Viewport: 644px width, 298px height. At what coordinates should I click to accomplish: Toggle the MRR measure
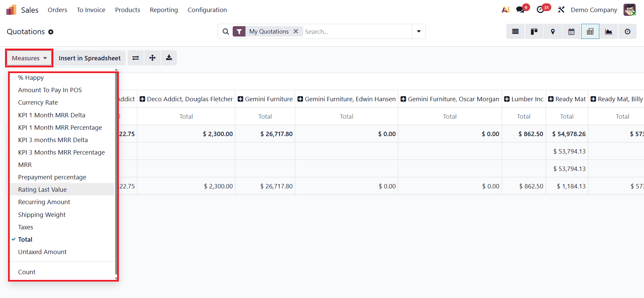(62, 165)
